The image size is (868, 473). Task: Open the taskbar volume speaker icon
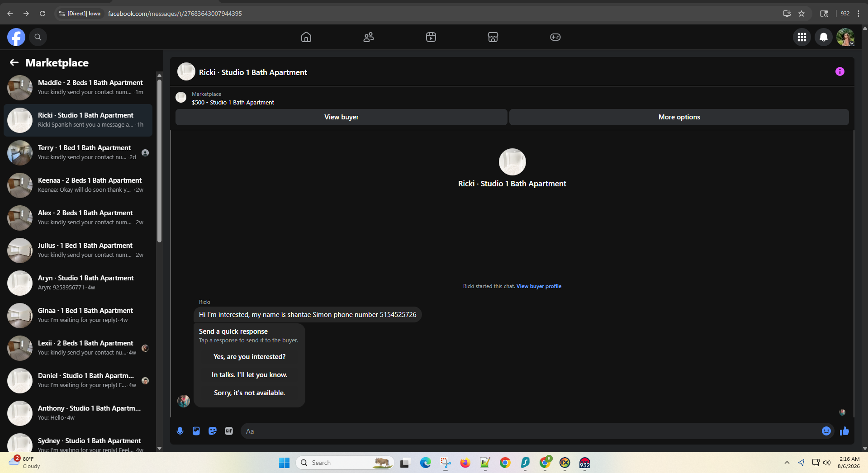[827, 463]
